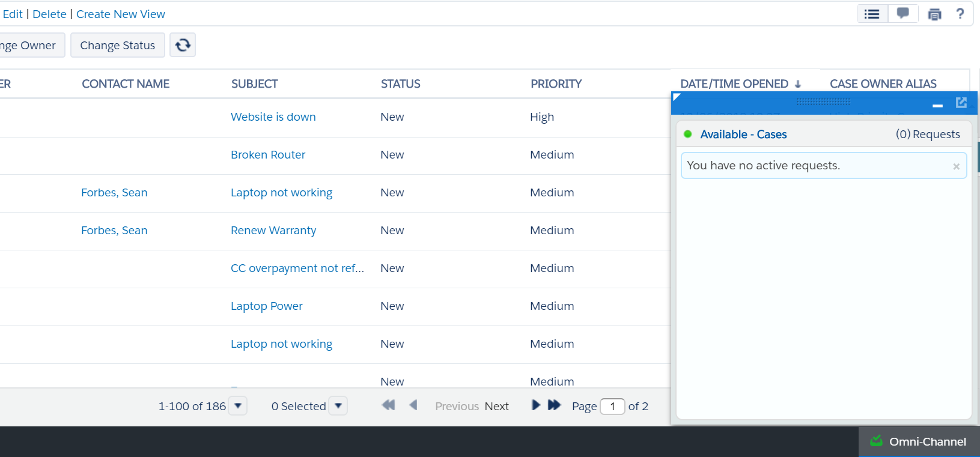Jump to the last page arrow
The width and height of the screenshot is (980, 457).
pyautogui.click(x=554, y=405)
